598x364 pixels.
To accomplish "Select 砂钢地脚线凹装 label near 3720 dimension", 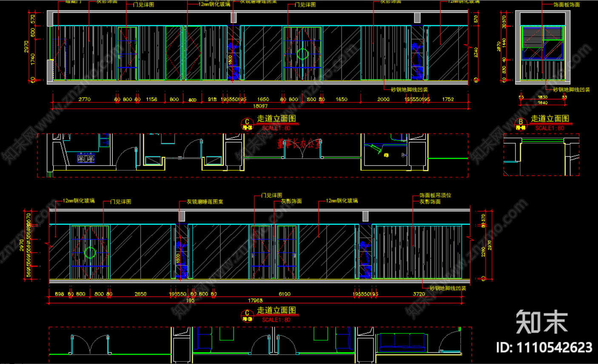I will click(448, 288).
